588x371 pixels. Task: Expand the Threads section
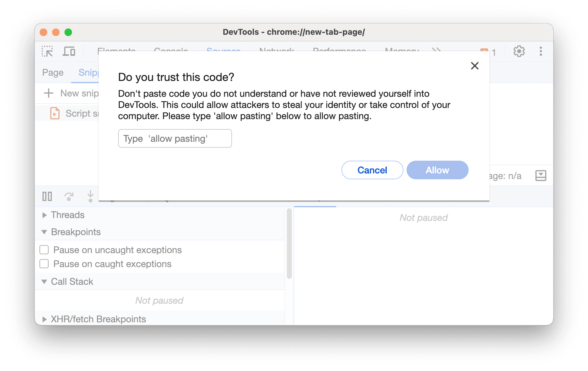[x=44, y=215]
